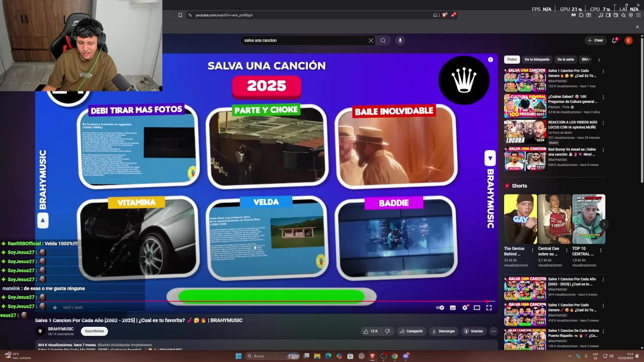Viewport: 644px width, 362px height.
Task: Bookmark the page in the address bar
Action: point(180,15)
